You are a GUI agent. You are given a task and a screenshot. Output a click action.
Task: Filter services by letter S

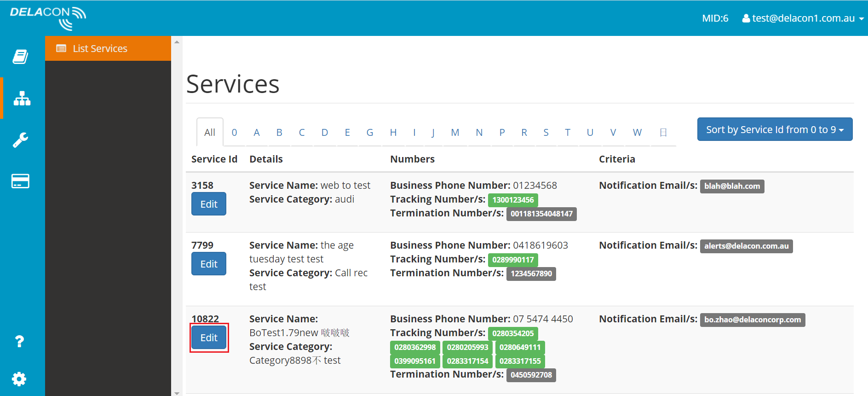546,133
